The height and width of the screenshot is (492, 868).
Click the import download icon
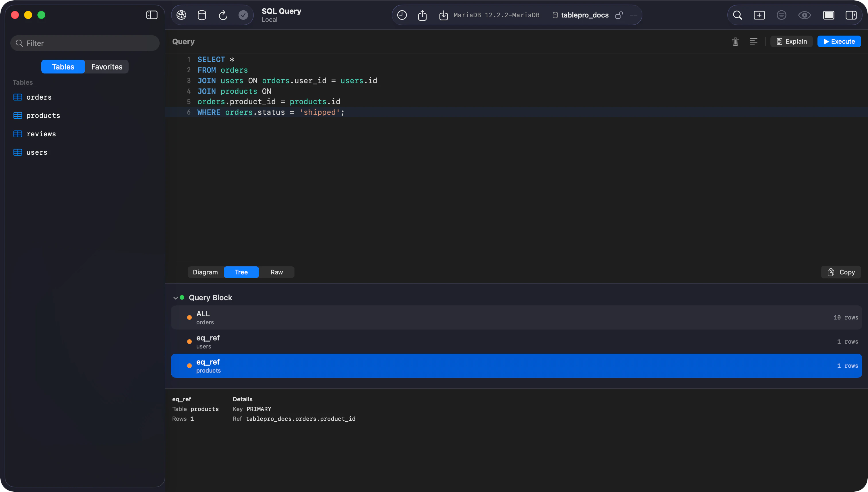(443, 15)
